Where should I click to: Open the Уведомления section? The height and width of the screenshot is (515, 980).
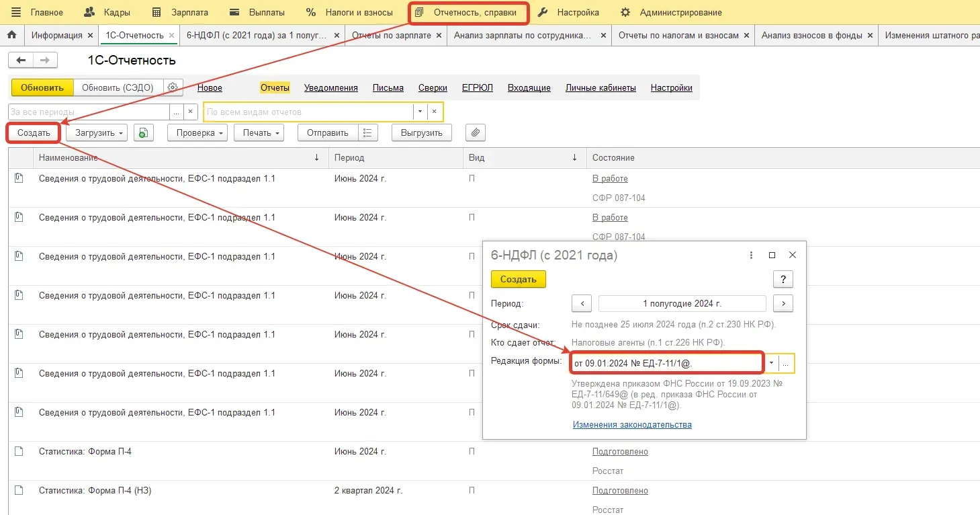click(x=331, y=88)
